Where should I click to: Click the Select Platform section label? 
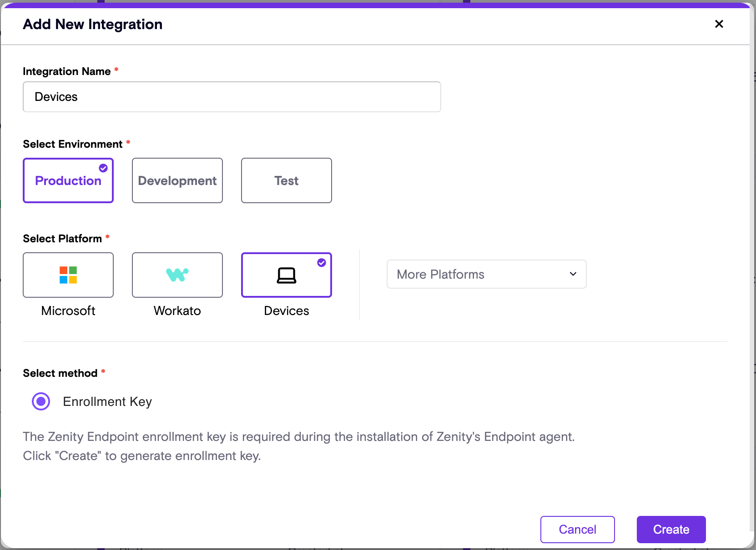63,238
